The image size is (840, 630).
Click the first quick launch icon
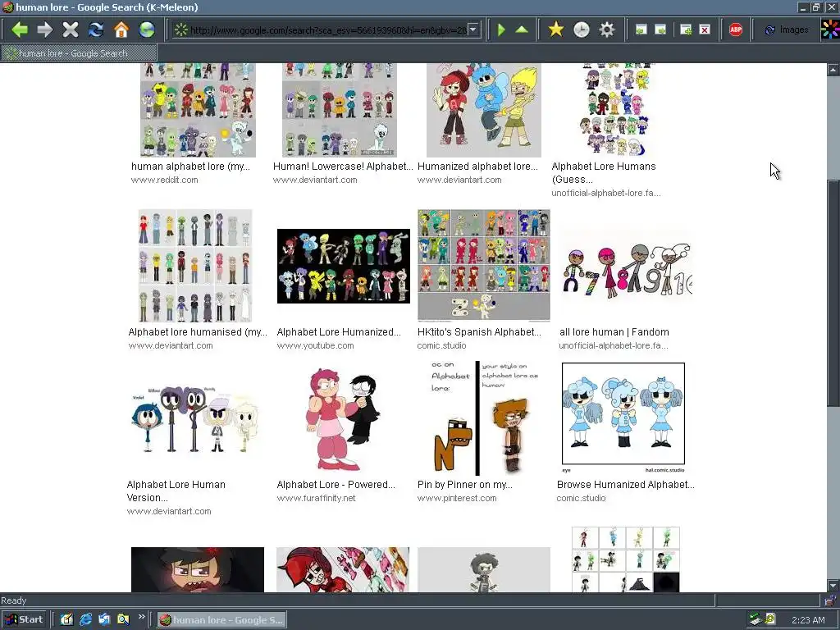[66, 620]
